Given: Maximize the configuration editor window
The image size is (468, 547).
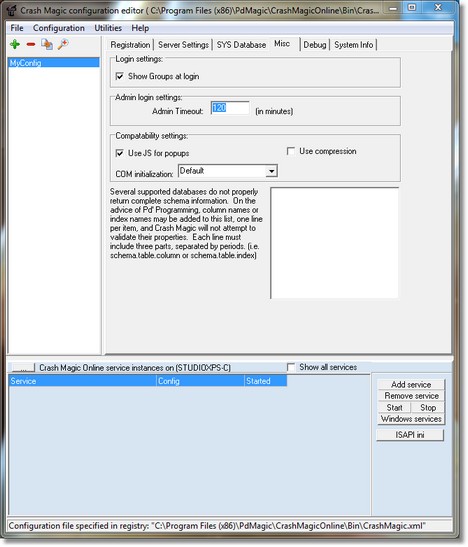Looking at the screenshot, I should 412,8.
